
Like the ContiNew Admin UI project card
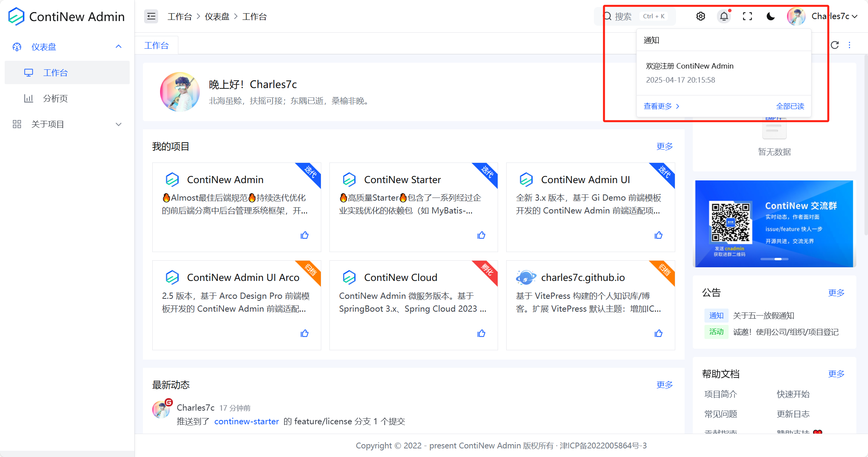click(658, 235)
